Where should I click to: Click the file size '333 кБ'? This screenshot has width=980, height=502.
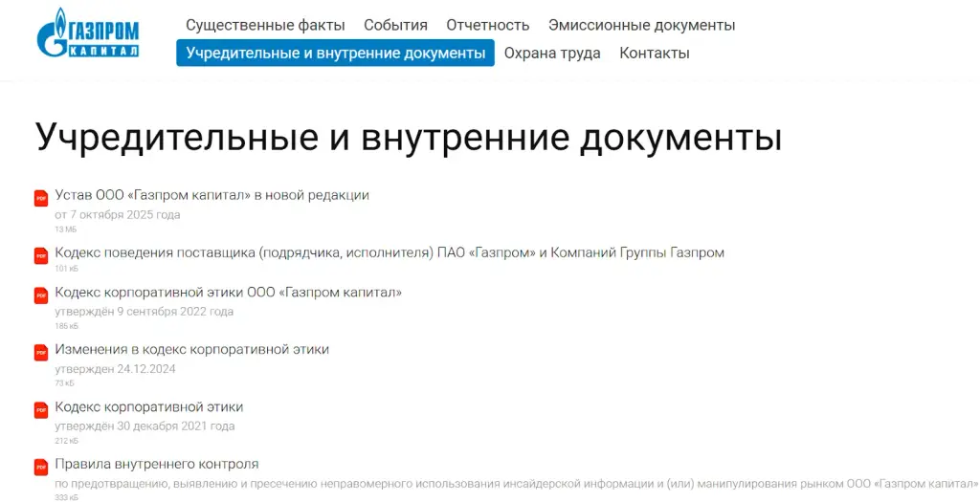(x=67, y=497)
